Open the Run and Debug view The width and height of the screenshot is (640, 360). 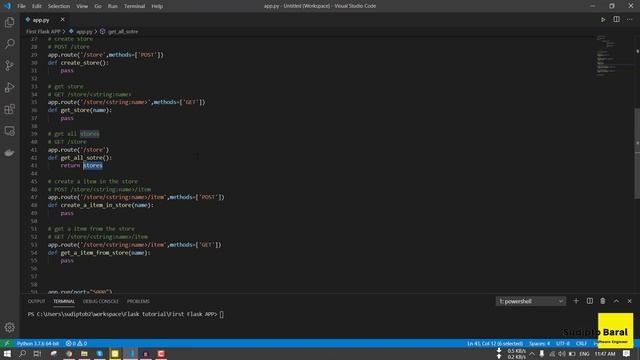click(9, 87)
